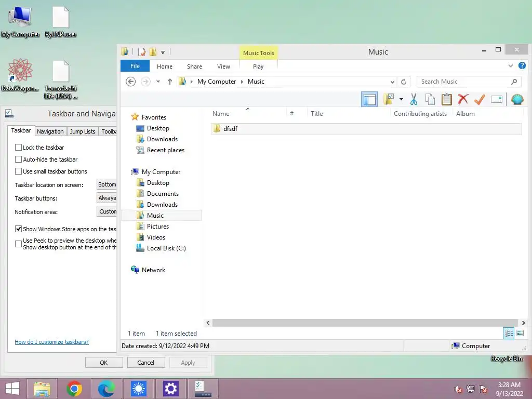Select the dfsdf folder
This screenshot has height=399, width=532.
click(366, 129)
